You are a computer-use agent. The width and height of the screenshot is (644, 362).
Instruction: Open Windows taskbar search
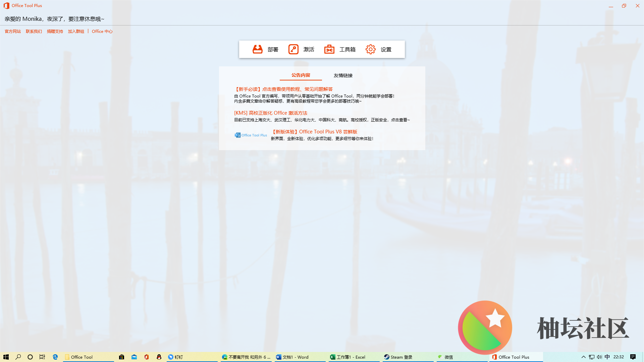click(18, 357)
